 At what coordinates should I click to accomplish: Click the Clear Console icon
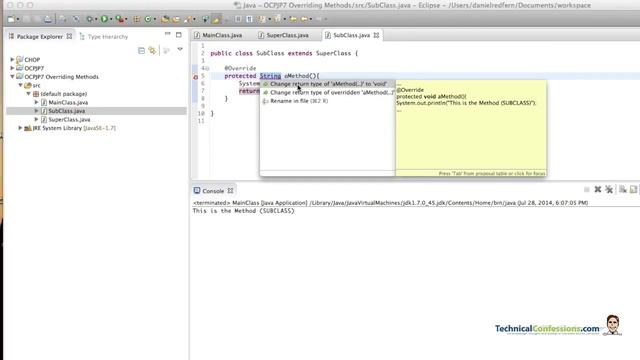[x=622, y=189]
